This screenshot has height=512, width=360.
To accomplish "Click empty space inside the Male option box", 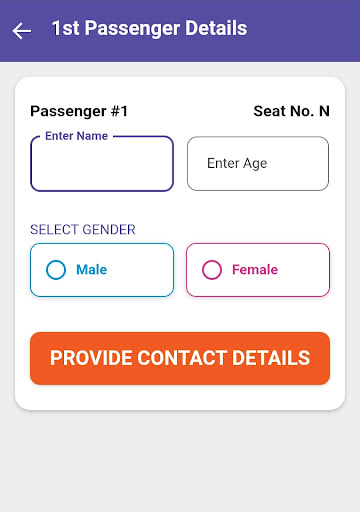I will [142, 270].
